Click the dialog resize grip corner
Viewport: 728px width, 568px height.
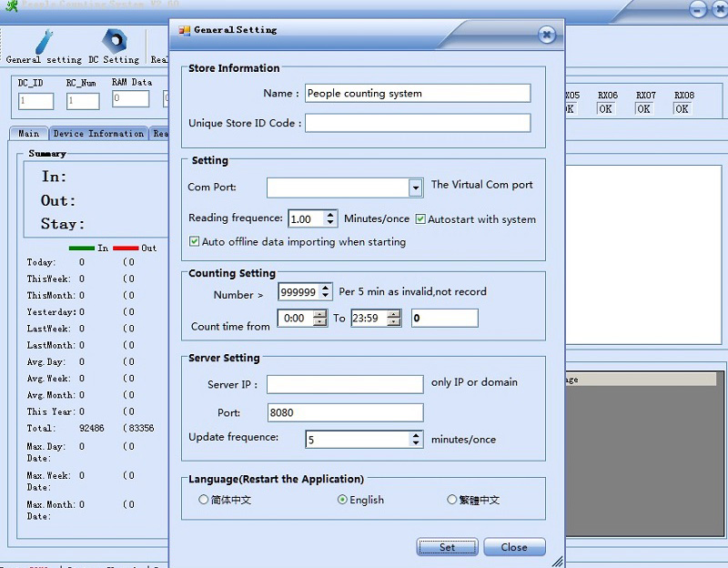click(x=558, y=562)
